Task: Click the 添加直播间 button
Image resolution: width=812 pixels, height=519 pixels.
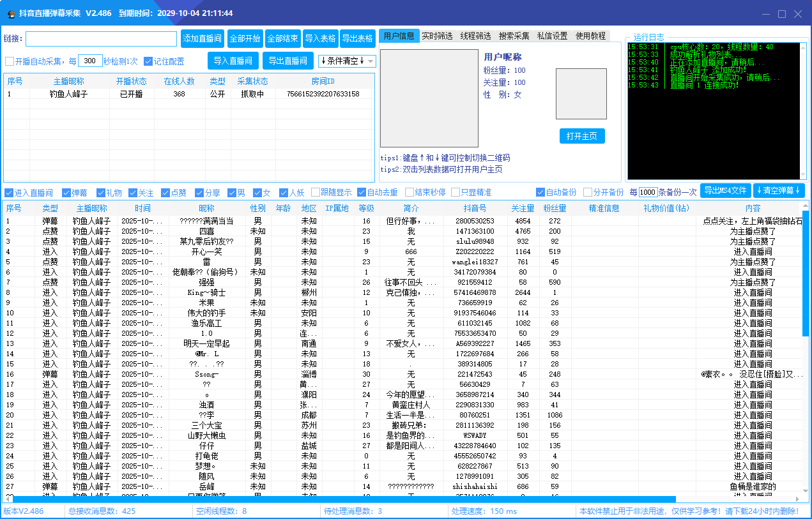Action: coord(203,38)
